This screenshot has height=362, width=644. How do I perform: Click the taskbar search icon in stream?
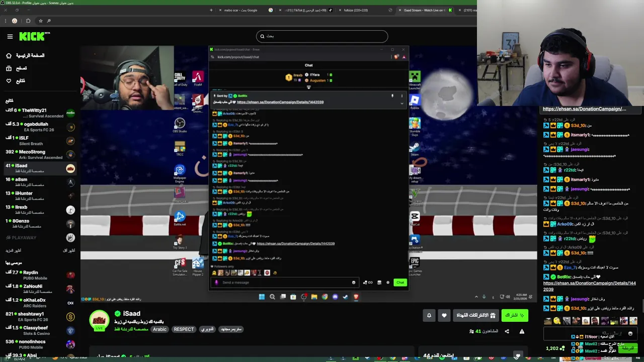tap(272, 297)
